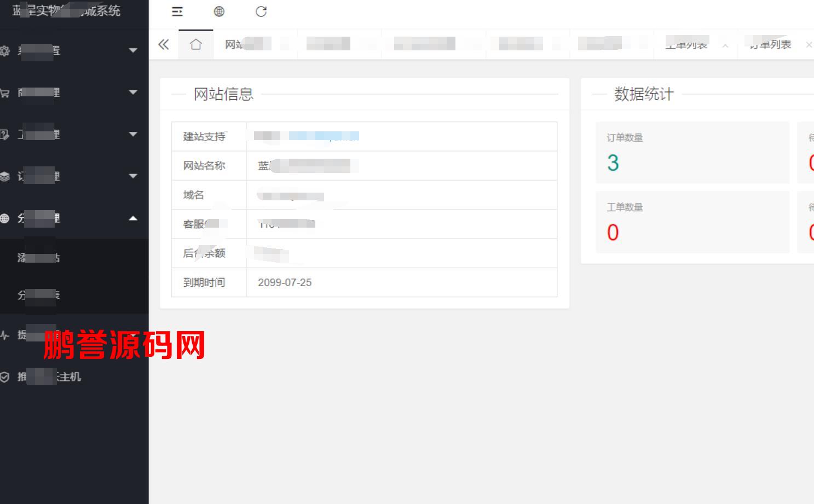Switch to the 工单列表 tab
The height and width of the screenshot is (504, 814).
(x=686, y=44)
